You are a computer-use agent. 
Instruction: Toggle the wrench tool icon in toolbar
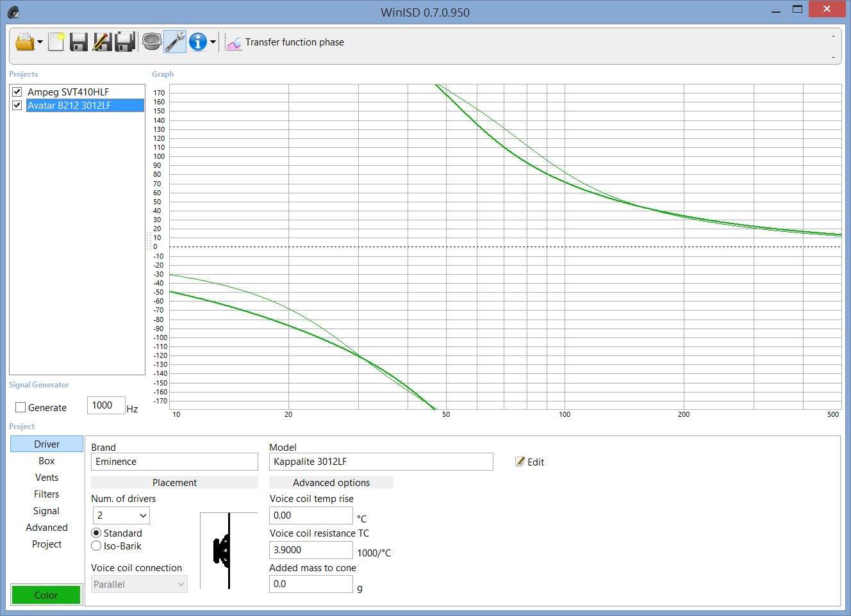(x=175, y=42)
